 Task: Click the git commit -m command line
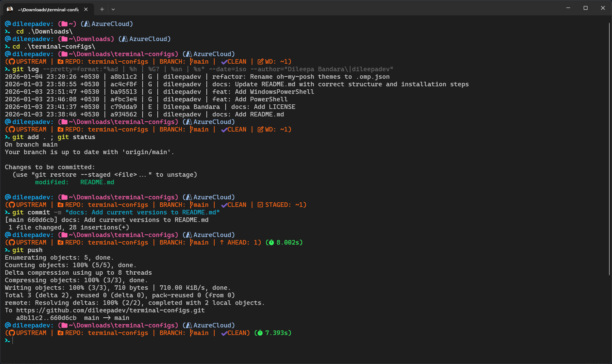coord(116,213)
